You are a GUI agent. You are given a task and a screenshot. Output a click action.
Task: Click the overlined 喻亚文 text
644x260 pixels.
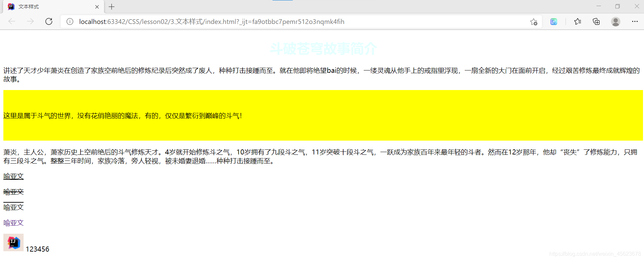[13, 207]
